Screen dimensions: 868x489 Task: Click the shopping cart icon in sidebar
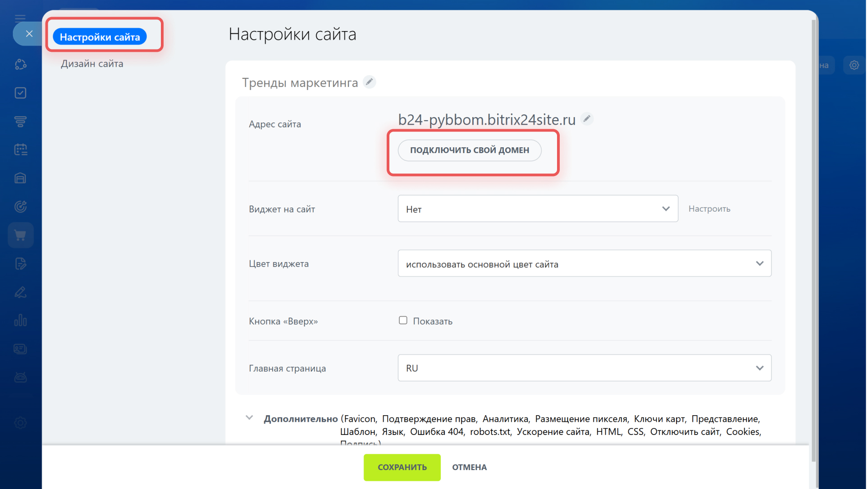click(x=20, y=235)
